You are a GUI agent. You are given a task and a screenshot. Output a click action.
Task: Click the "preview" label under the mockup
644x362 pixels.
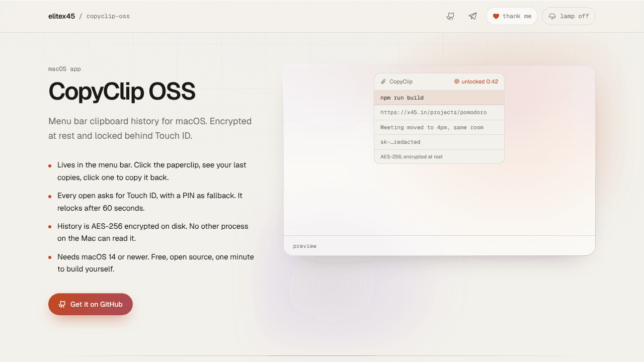click(x=305, y=246)
